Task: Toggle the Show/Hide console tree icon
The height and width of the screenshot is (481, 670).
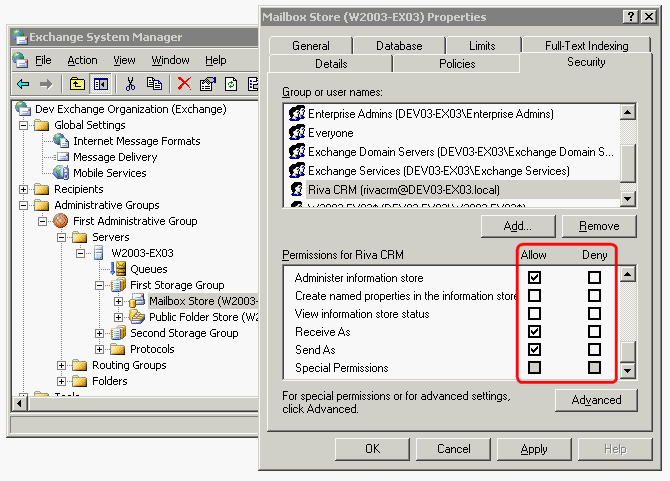Action: pos(101,84)
